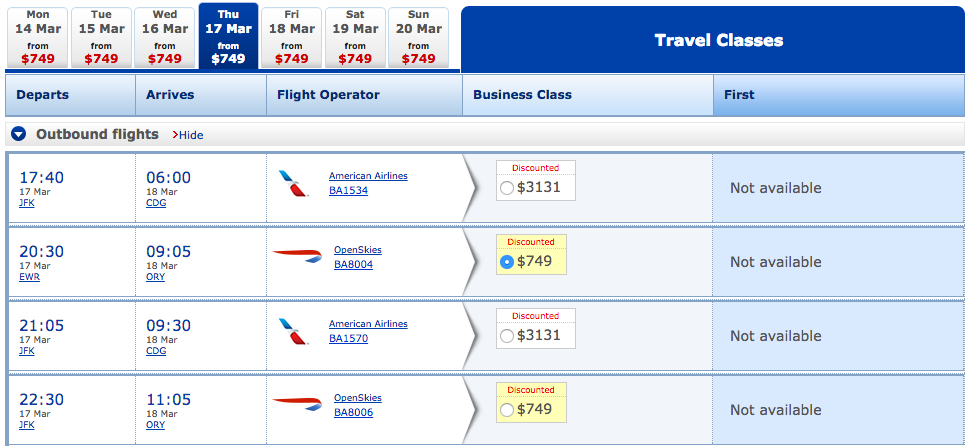The image size is (969, 446).
Task: Click OpenSkies ribbon logo on 22:30 flight
Action: coord(297,405)
